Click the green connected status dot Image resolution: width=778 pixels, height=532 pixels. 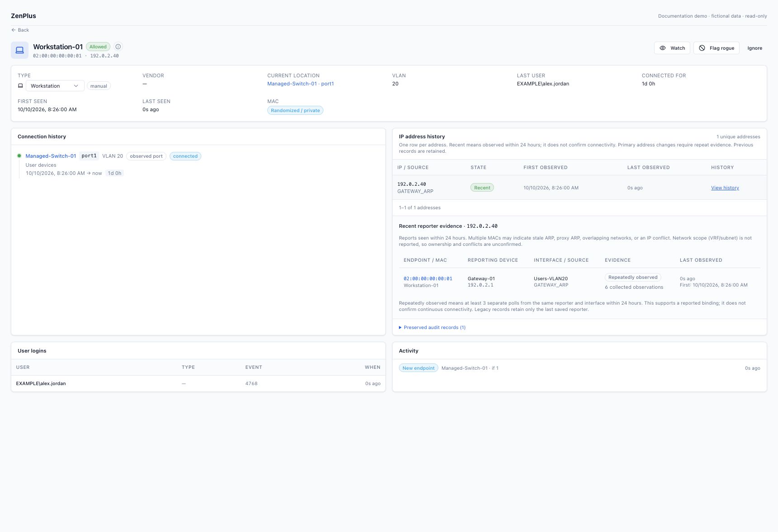click(19, 156)
